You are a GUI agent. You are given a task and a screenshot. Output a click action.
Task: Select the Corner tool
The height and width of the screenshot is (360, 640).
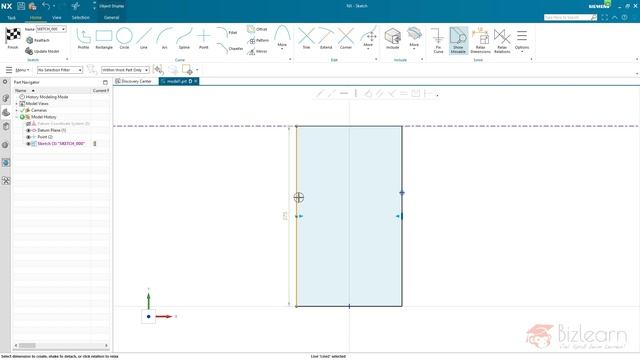(346, 39)
